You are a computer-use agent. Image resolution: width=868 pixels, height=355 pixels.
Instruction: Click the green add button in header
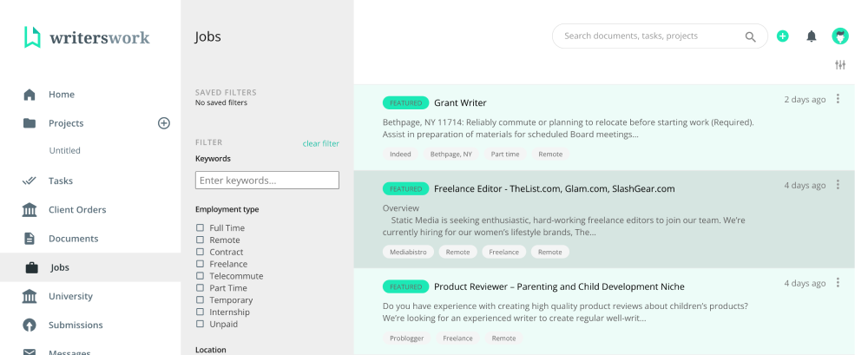tap(783, 36)
